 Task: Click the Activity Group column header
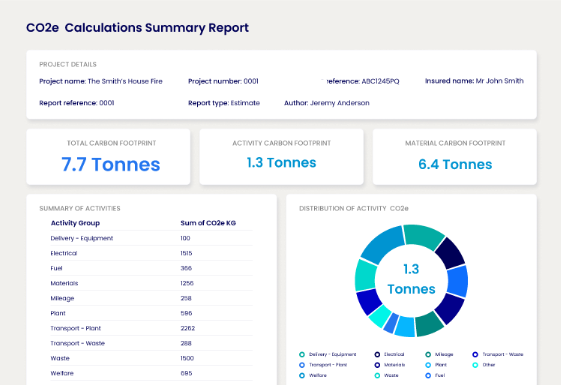[x=75, y=223]
